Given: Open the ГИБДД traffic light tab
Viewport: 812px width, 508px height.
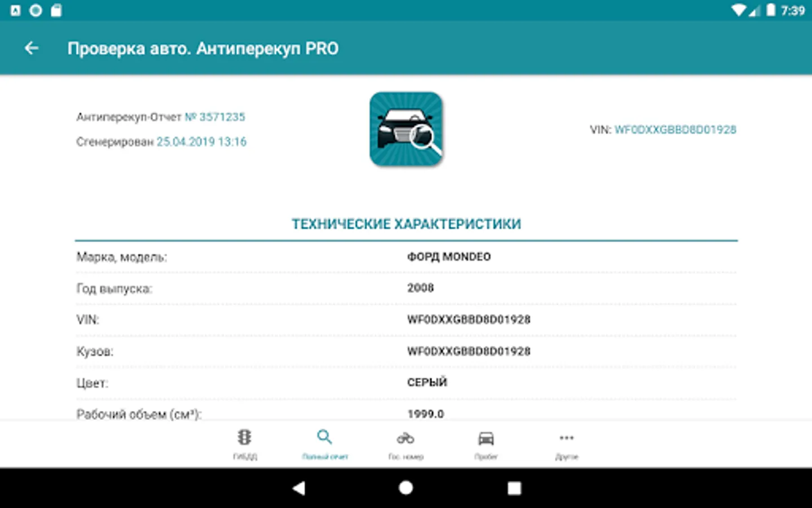Looking at the screenshot, I should pyautogui.click(x=245, y=444).
